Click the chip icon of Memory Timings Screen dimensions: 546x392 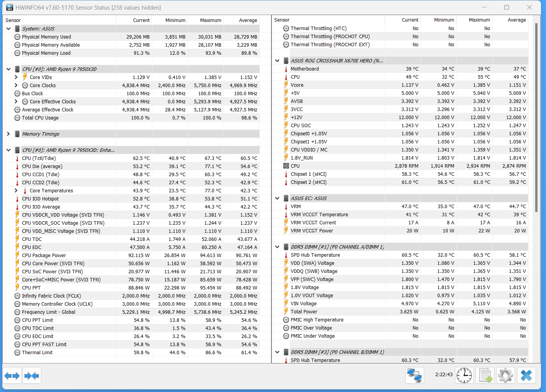17,134
